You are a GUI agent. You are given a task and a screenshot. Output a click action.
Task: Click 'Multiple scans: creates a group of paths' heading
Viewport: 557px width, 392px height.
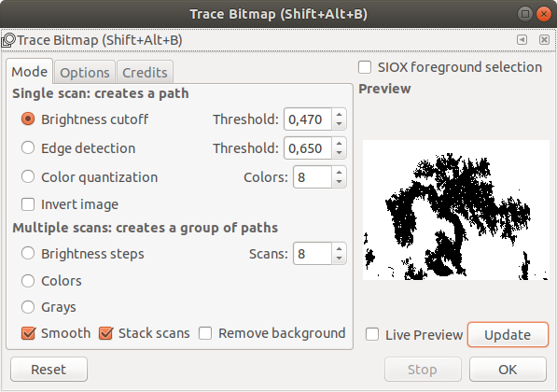coord(146,228)
